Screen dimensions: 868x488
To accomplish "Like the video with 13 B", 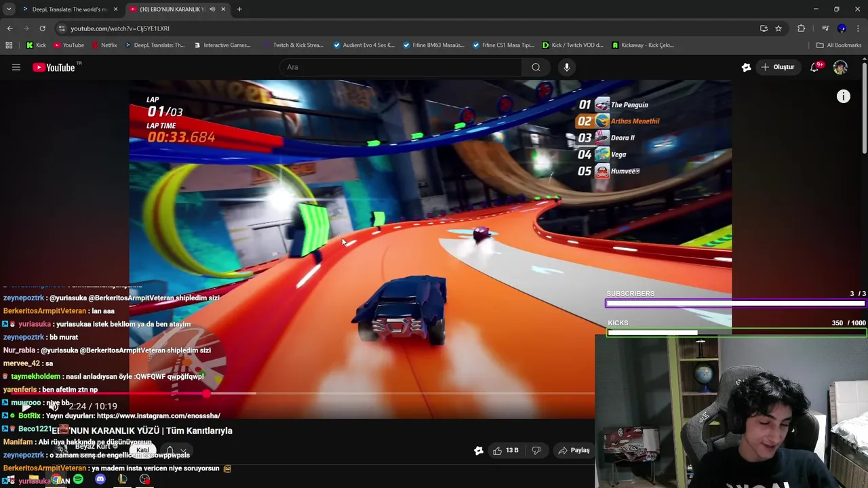I will (x=506, y=450).
